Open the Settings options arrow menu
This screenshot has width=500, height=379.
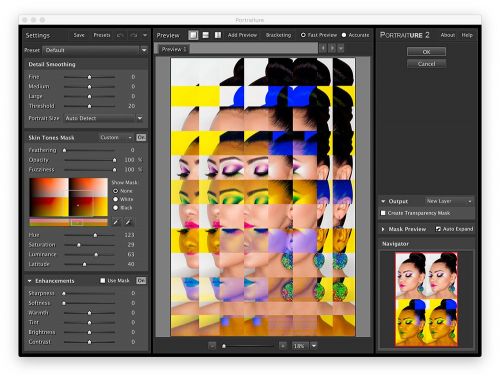pos(145,35)
